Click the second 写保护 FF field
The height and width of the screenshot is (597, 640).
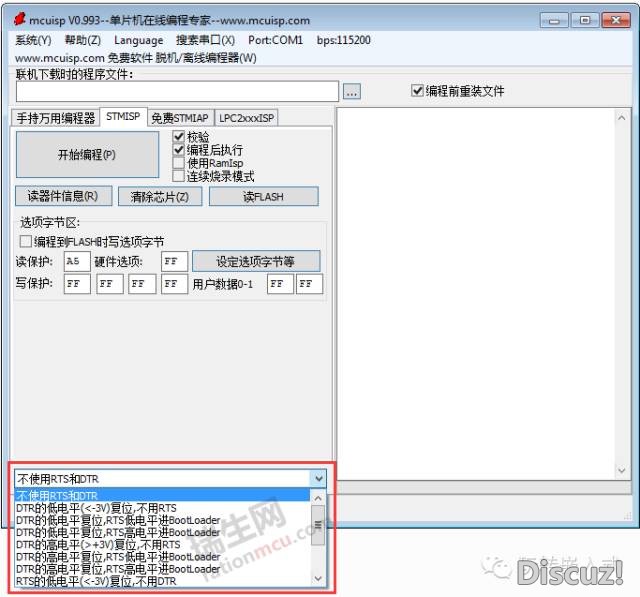point(110,284)
